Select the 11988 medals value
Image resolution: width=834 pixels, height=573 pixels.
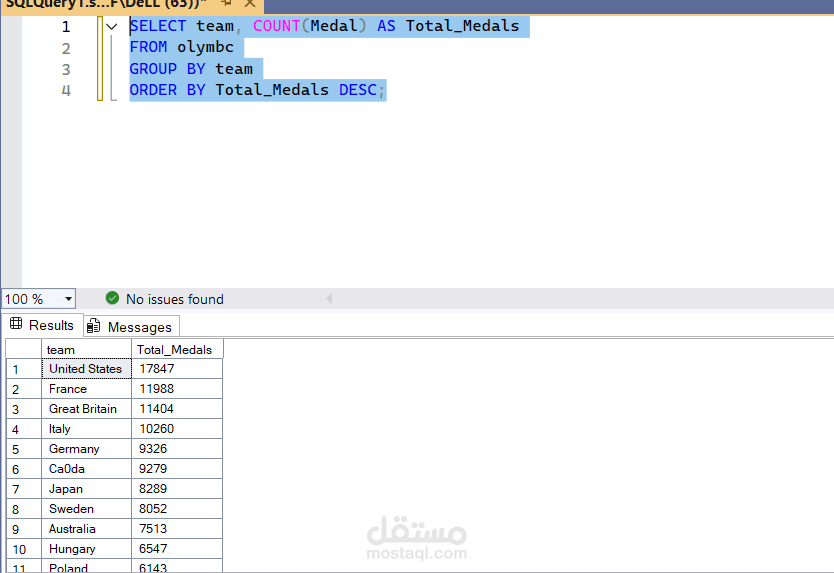(x=177, y=389)
